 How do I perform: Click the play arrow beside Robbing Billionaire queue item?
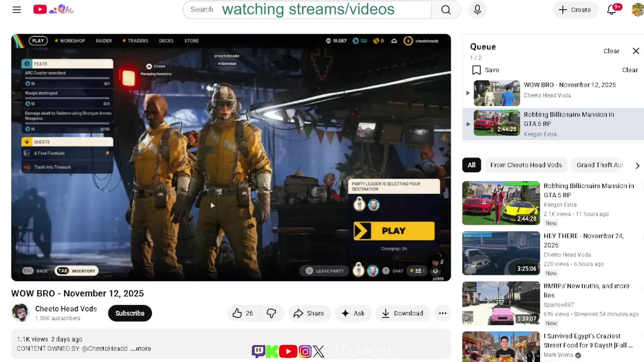[468, 124]
